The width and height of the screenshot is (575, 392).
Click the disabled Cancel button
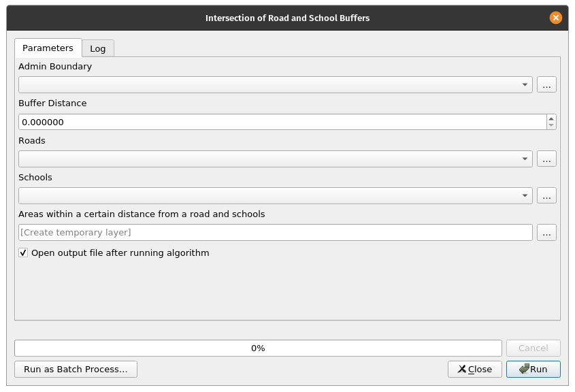[533, 348]
